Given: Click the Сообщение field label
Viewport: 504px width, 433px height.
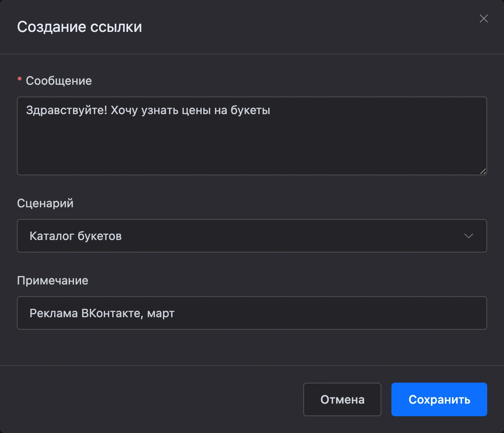Looking at the screenshot, I should [59, 81].
